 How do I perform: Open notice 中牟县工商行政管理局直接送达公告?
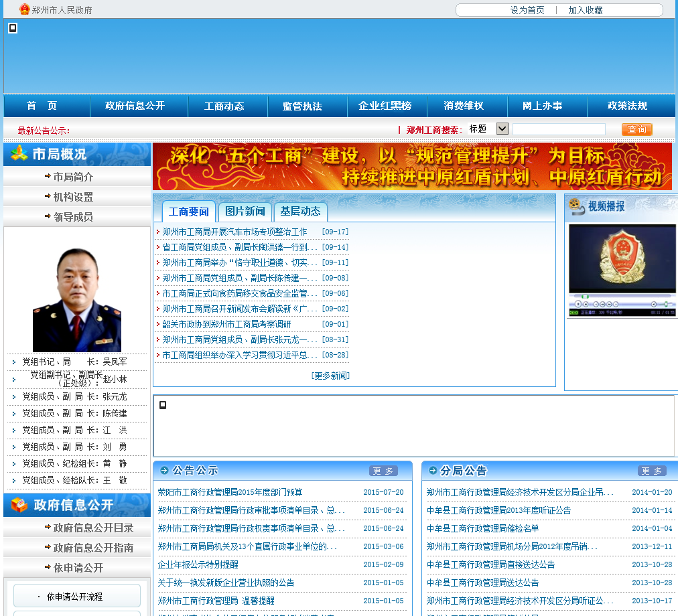coord(491,564)
